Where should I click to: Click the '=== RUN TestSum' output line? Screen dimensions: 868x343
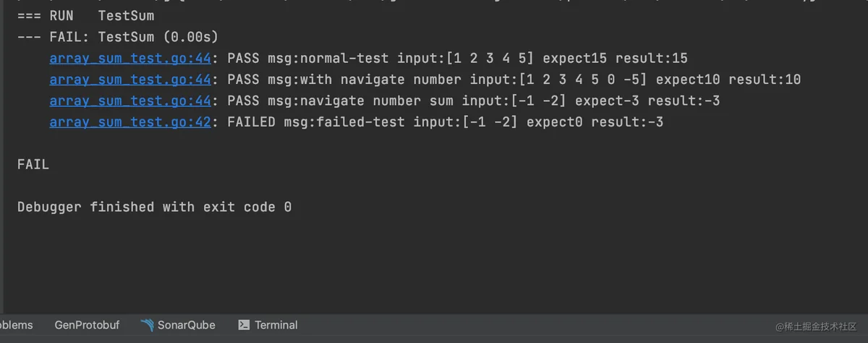click(86, 15)
